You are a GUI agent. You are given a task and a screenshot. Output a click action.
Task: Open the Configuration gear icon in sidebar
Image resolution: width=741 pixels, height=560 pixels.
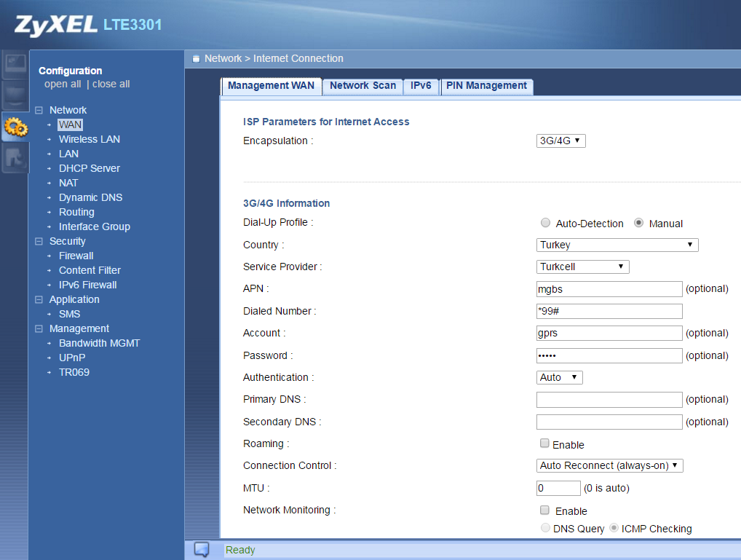pos(15,127)
